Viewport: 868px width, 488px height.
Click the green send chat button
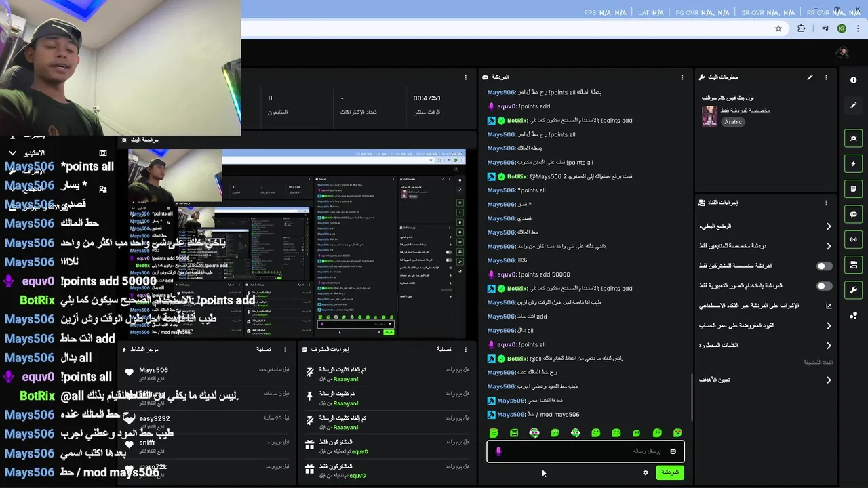[669, 472]
